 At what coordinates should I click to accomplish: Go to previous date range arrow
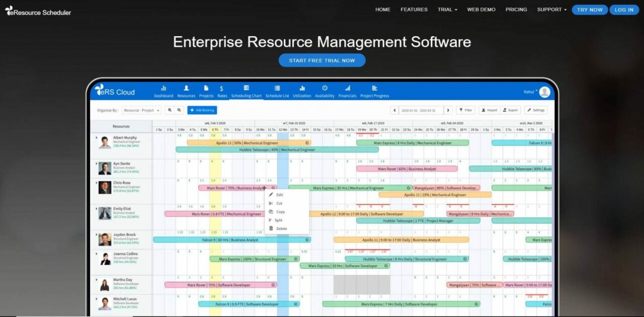coord(395,110)
